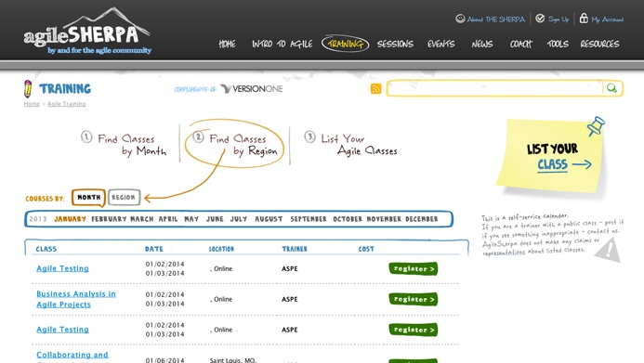This screenshot has height=363, width=644.
Task: Switch courses view to REGION
Action: tap(124, 198)
